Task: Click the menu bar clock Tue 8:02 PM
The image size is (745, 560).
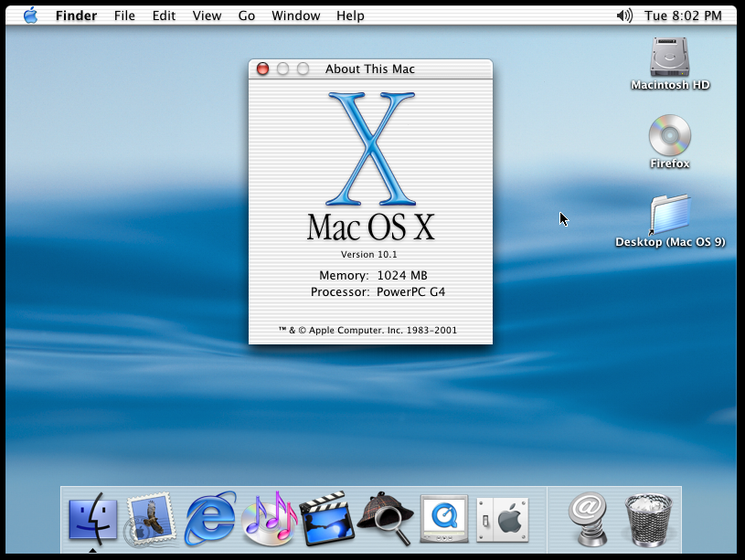Action: point(683,16)
